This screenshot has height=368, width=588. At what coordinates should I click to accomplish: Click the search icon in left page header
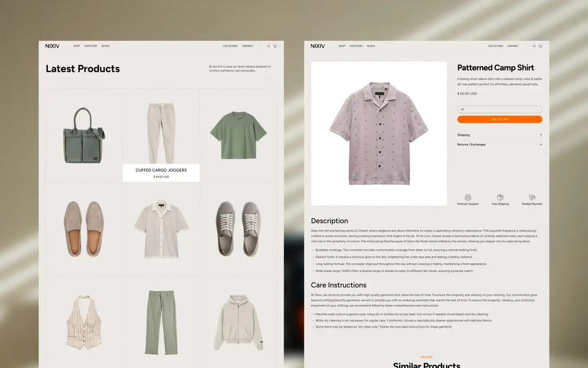tap(269, 46)
